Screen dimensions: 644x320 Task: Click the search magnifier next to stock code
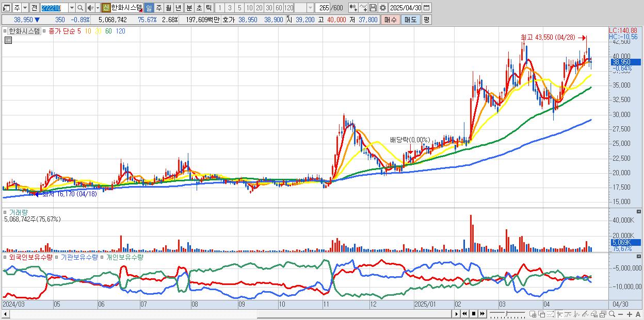[81, 8]
